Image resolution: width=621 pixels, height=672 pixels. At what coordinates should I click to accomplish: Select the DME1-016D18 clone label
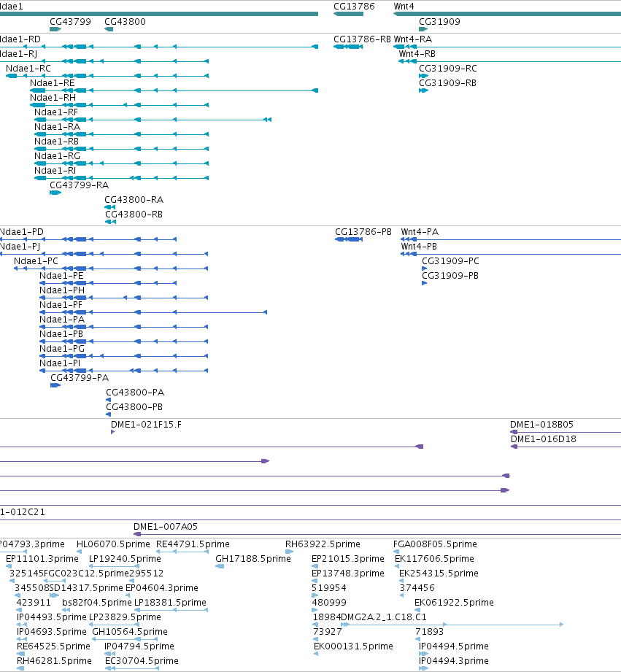pos(544,439)
